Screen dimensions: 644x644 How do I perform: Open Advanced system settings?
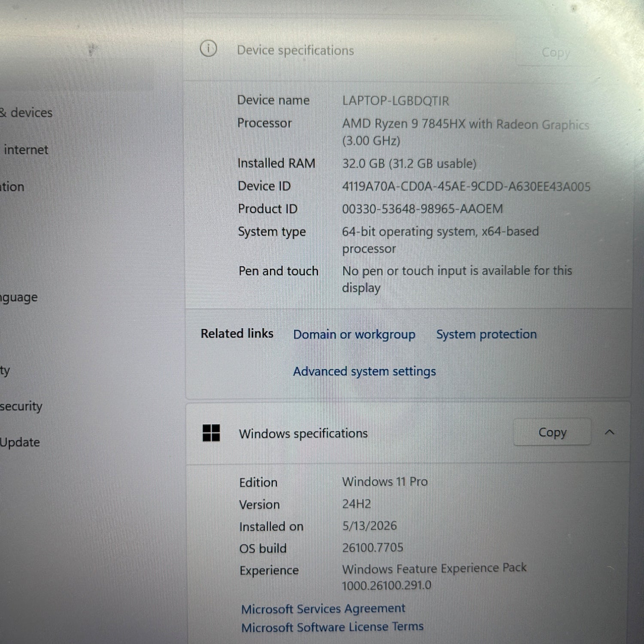pos(365,371)
